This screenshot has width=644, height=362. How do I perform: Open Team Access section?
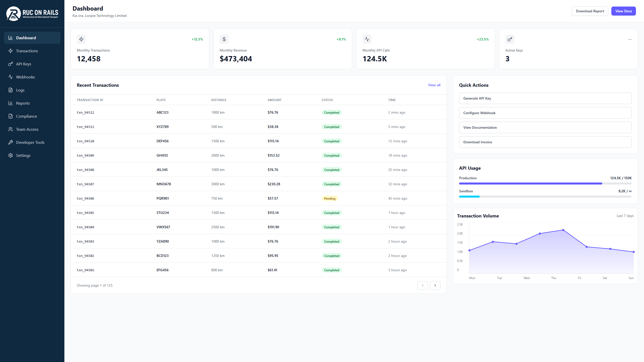click(x=27, y=129)
